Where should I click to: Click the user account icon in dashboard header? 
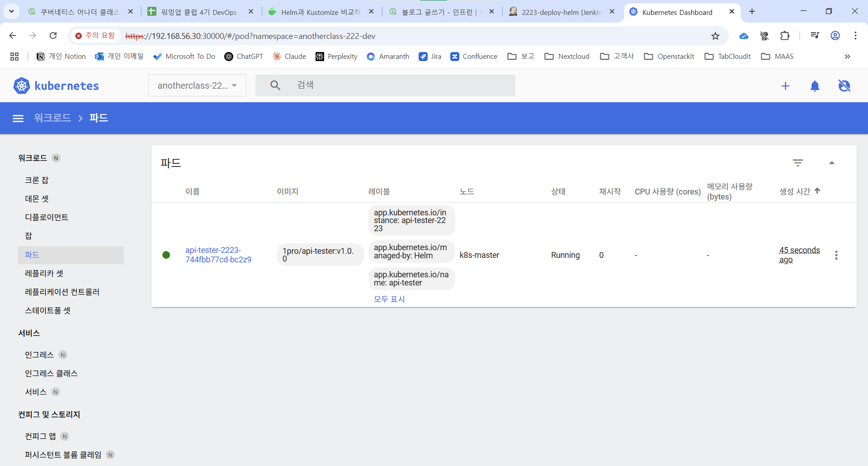[x=844, y=86]
